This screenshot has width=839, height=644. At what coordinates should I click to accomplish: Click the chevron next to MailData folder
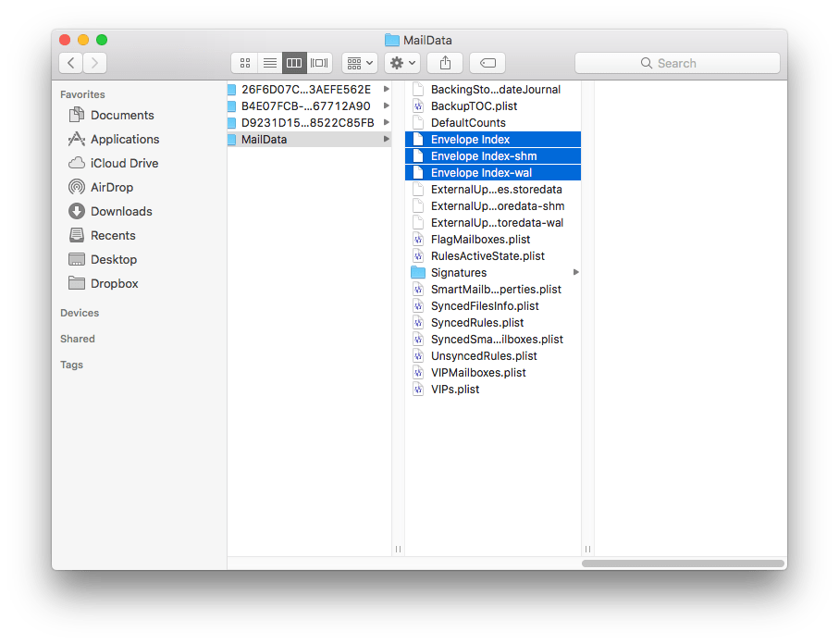(x=387, y=139)
